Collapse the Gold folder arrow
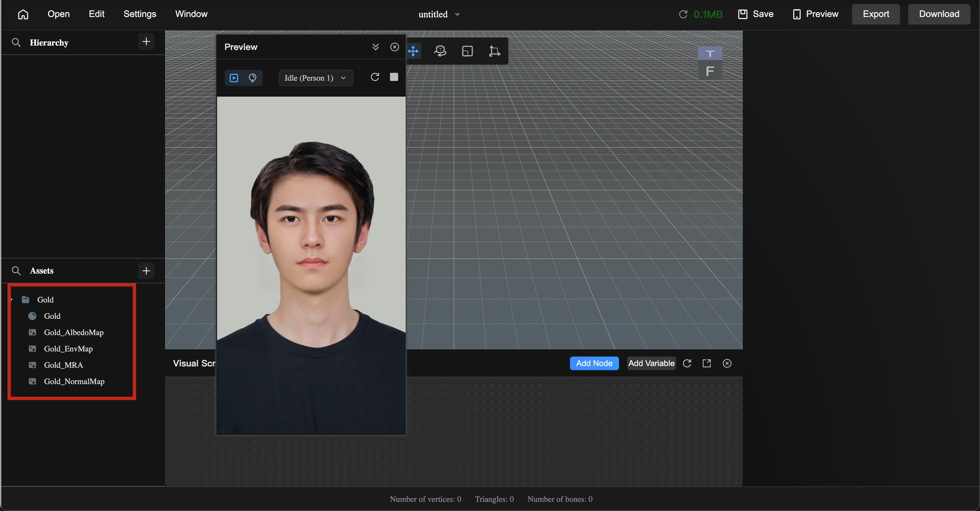Viewport: 980px width, 511px height. tap(12, 300)
